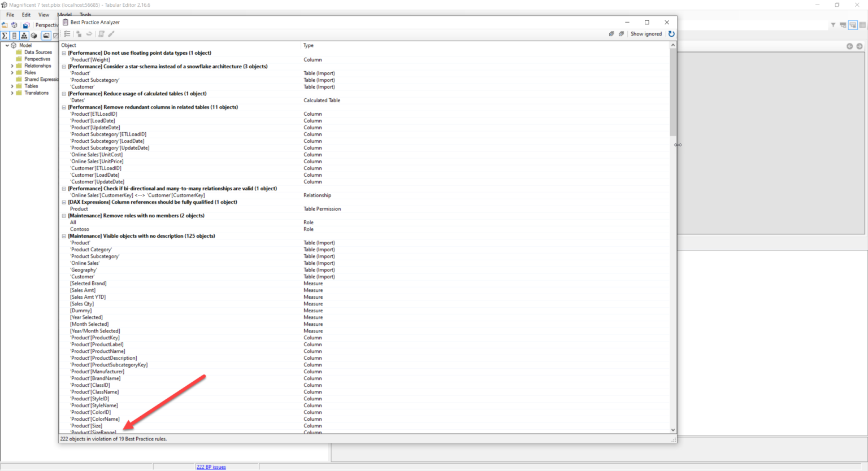Open the 222 BP issues link
The width and height of the screenshot is (868, 471).
click(x=211, y=467)
